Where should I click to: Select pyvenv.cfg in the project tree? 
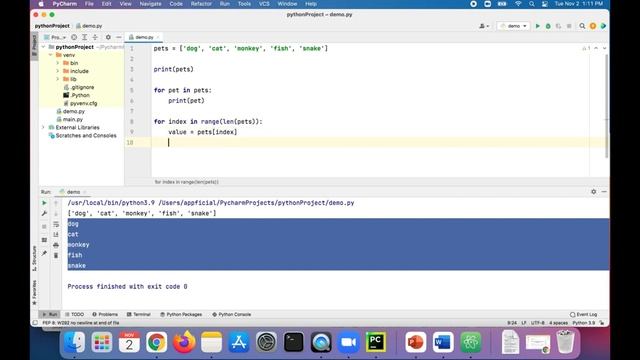click(80, 103)
